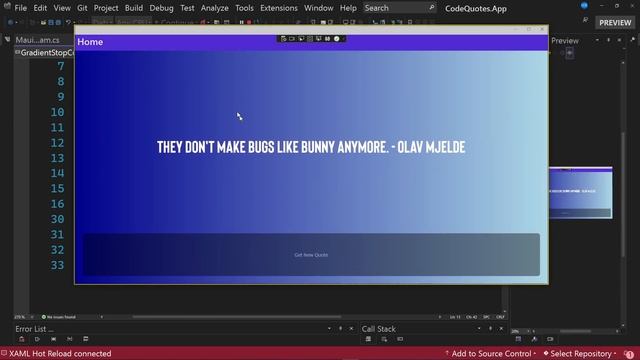Click the XAML Live Preview thumbnail
640x360 pixels.
point(580,193)
